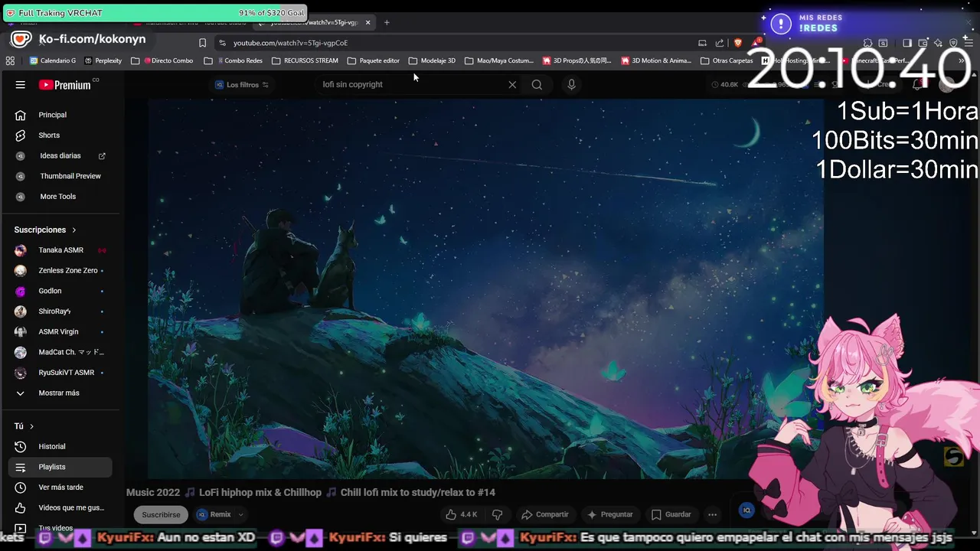Open the Directo Combo bookmark folder
The height and width of the screenshot is (551, 980).
click(162, 60)
